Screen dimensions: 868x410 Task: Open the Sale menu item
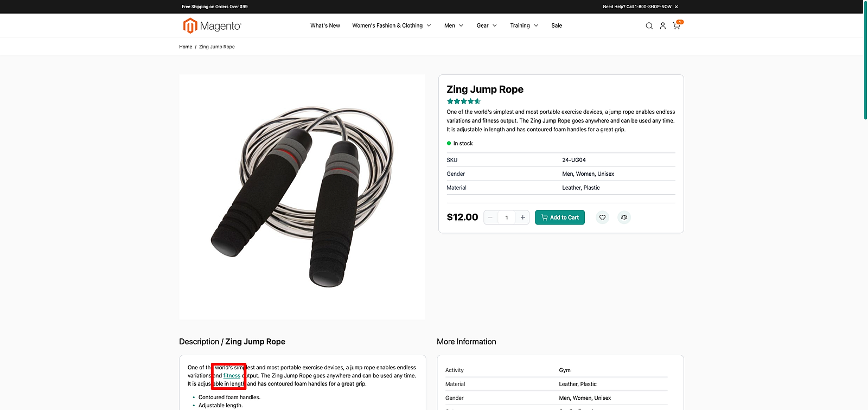(x=557, y=25)
